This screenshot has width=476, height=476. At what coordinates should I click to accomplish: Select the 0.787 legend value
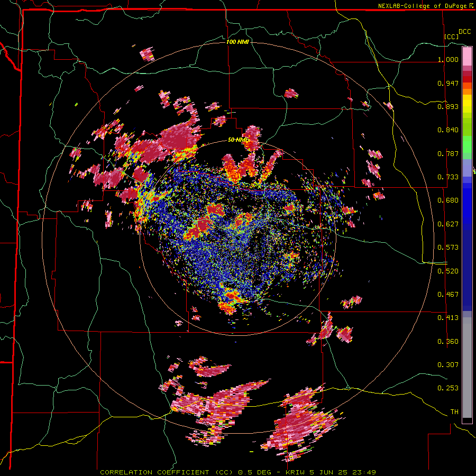(448, 153)
